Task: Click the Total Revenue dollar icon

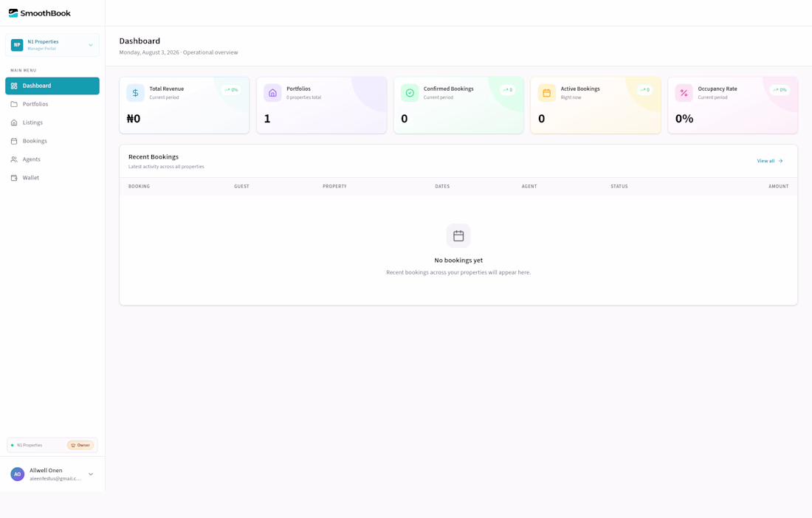Action: [x=135, y=93]
